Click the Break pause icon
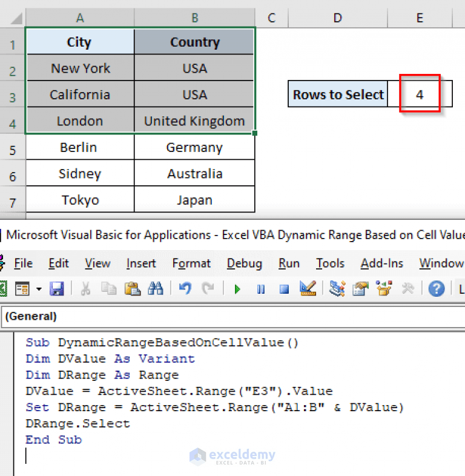The image size is (465, 476). point(261,289)
